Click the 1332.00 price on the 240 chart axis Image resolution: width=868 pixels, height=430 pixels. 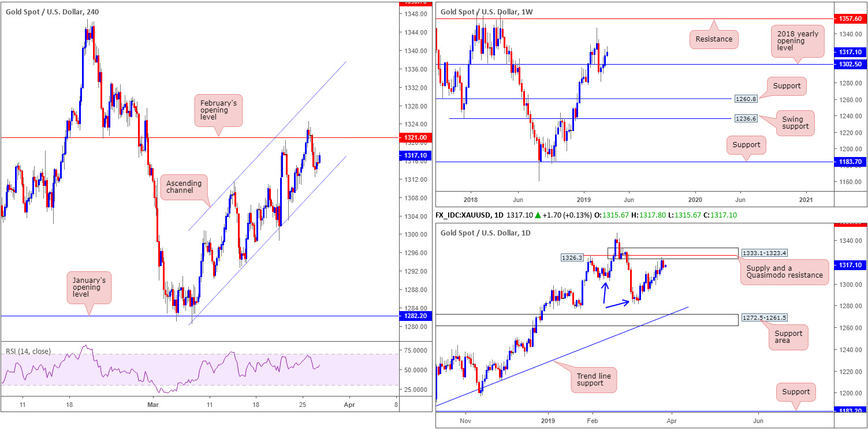point(415,88)
